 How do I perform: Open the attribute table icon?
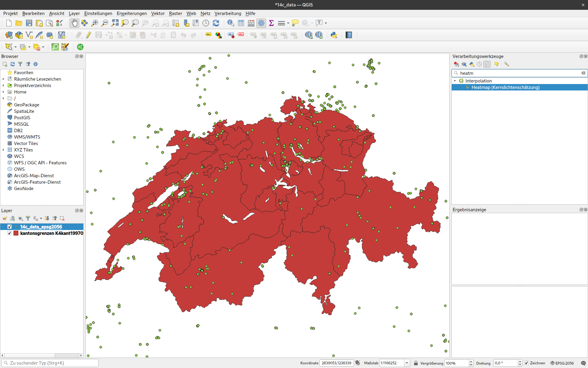tap(241, 23)
